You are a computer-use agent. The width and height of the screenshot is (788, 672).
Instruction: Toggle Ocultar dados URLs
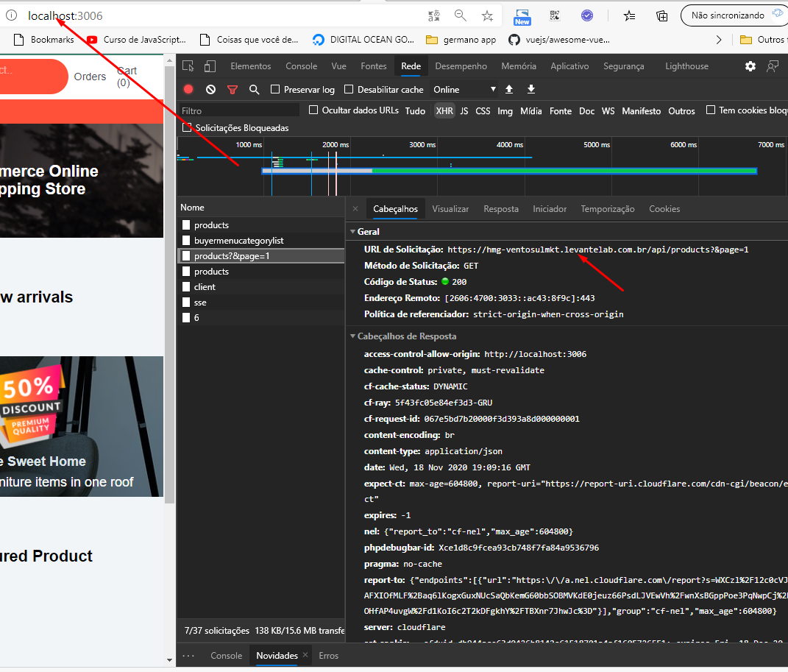point(313,110)
